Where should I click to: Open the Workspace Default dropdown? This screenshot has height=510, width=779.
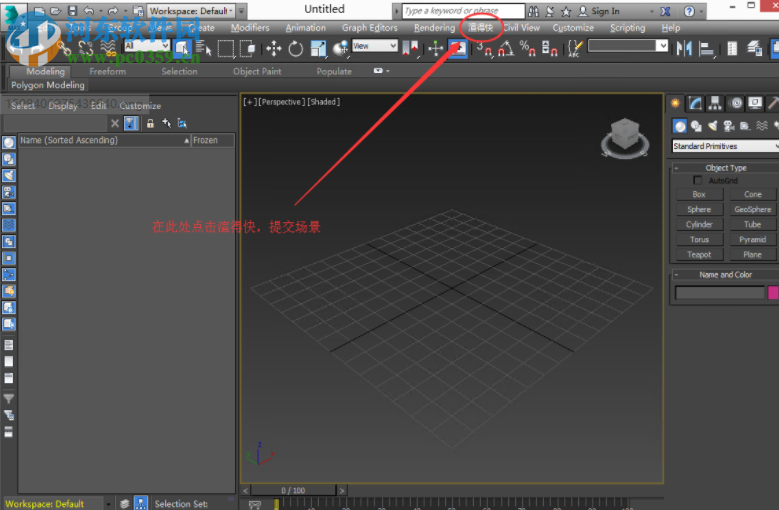tap(191, 11)
